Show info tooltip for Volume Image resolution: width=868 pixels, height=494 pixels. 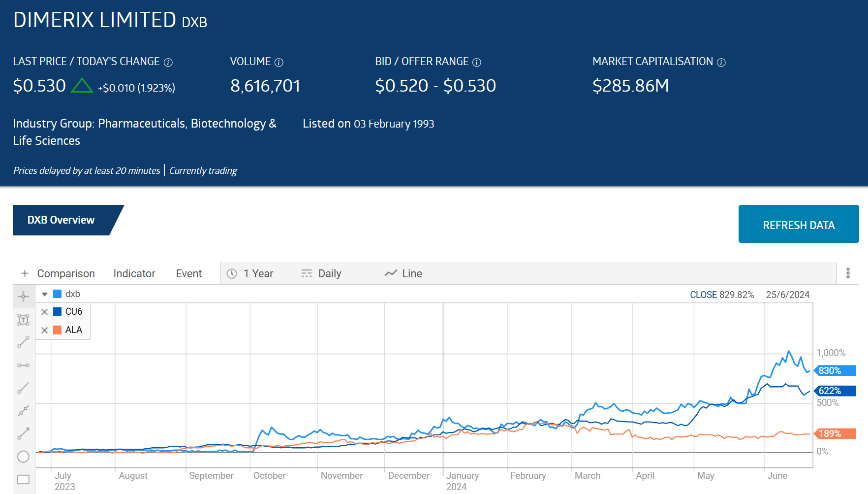coord(279,63)
